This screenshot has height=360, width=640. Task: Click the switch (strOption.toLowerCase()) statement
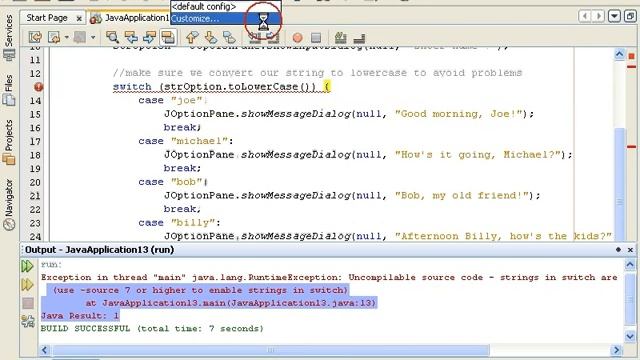pyautogui.click(x=222, y=87)
